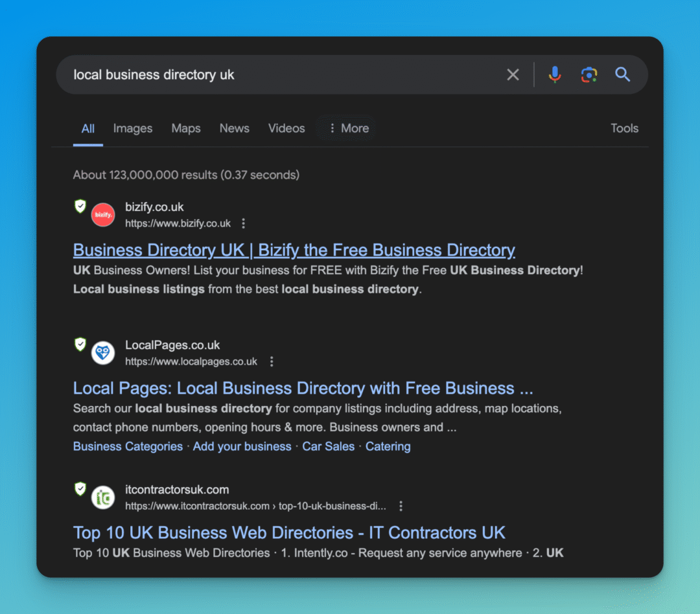Open Business Directory UK Bizify result link
The image size is (700, 614).
(294, 250)
